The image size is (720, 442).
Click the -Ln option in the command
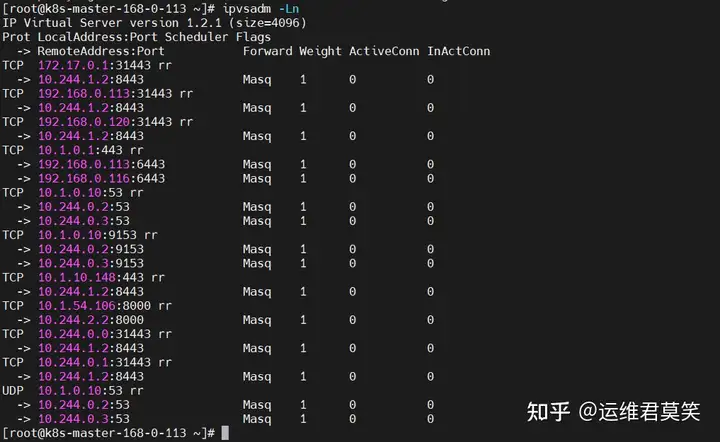(288, 8)
